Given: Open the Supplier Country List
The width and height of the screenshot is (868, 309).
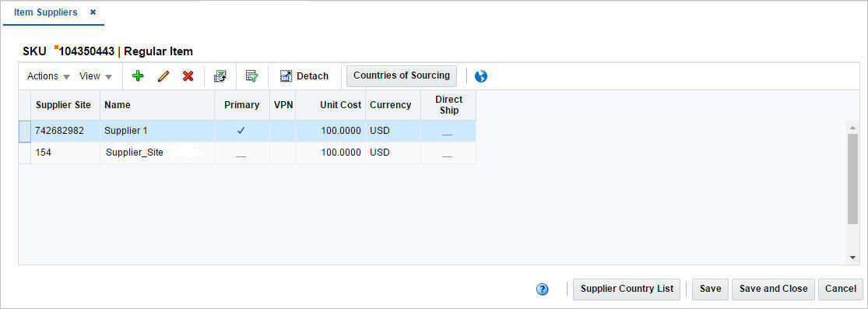Looking at the screenshot, I should click(x=627, y=289).
